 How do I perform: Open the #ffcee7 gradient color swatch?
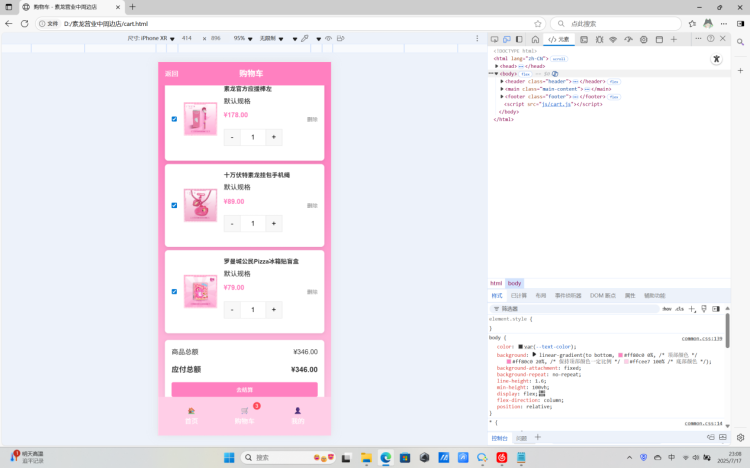click(626, 362)
